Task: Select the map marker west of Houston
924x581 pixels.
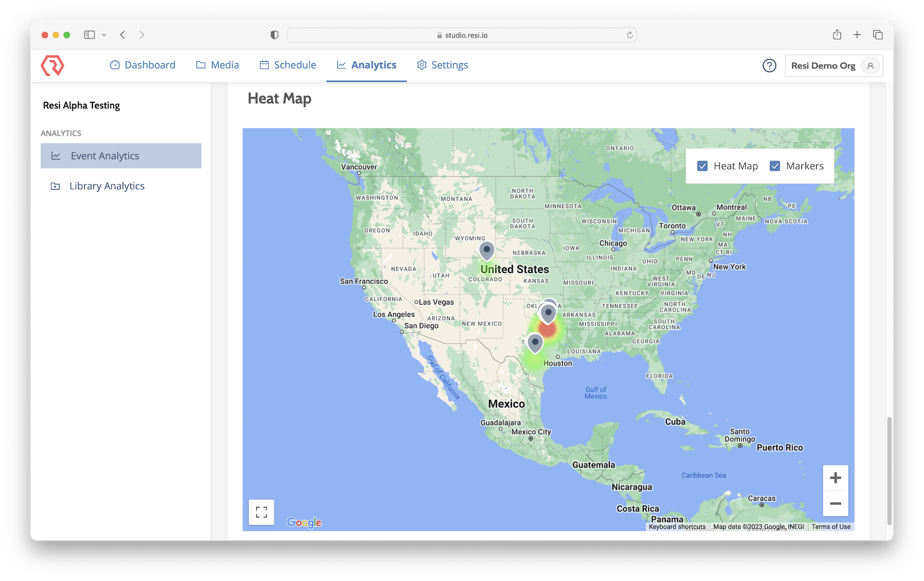Action: pos(535,344)
